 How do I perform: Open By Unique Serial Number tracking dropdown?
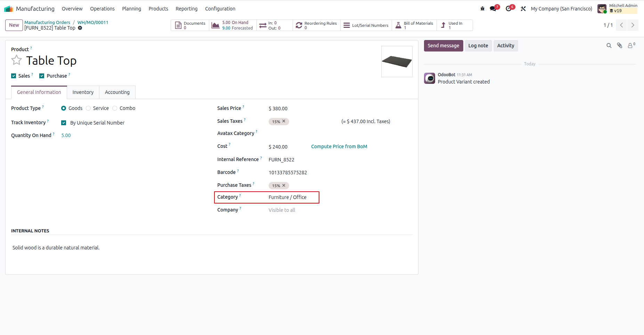[x=97, y=123]
